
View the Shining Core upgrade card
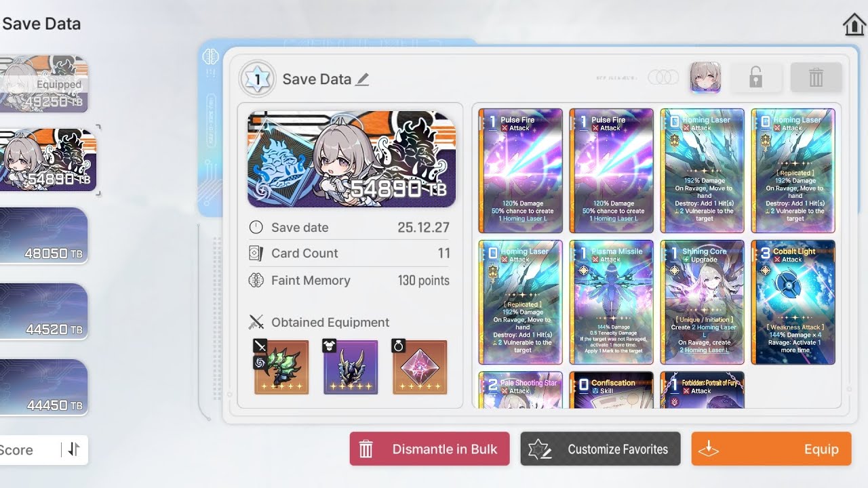pyautogui.click(x=703, y=302)
